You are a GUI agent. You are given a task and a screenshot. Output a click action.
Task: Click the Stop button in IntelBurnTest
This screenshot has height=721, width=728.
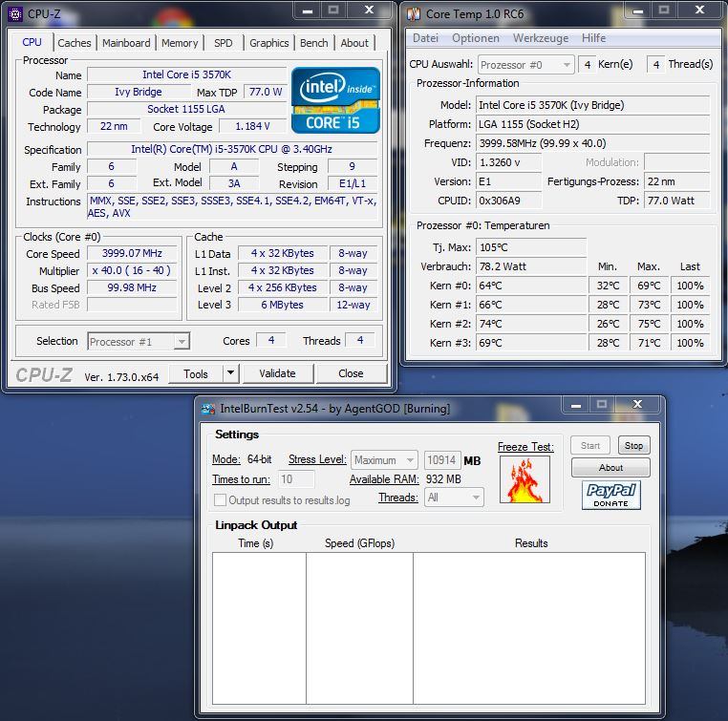(x=633, y=445)
